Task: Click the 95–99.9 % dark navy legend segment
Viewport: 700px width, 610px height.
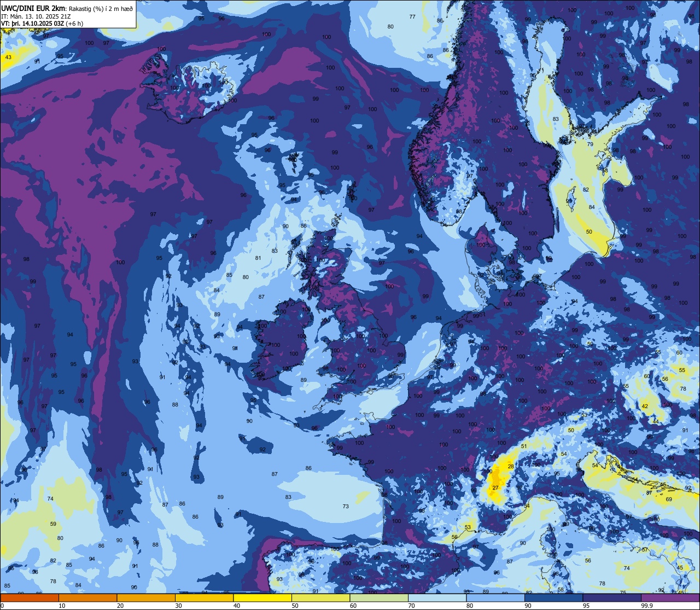Action: coord(612,597)
